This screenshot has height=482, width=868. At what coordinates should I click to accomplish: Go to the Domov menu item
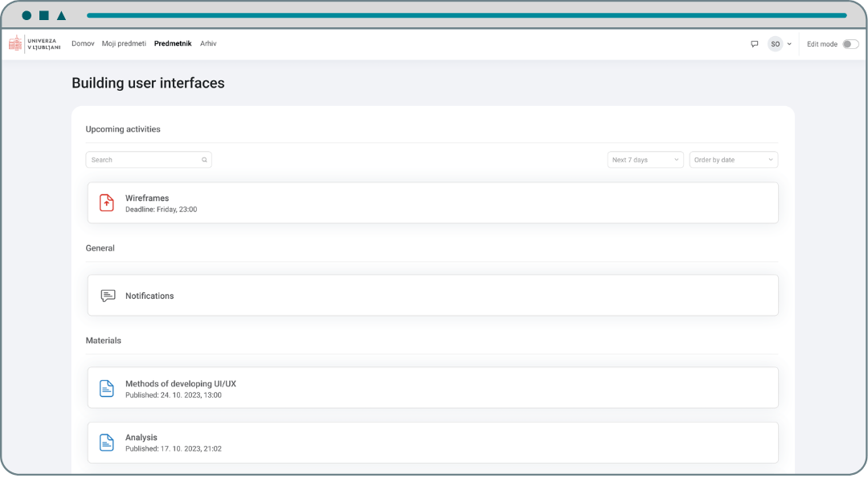tap(83, 43)
